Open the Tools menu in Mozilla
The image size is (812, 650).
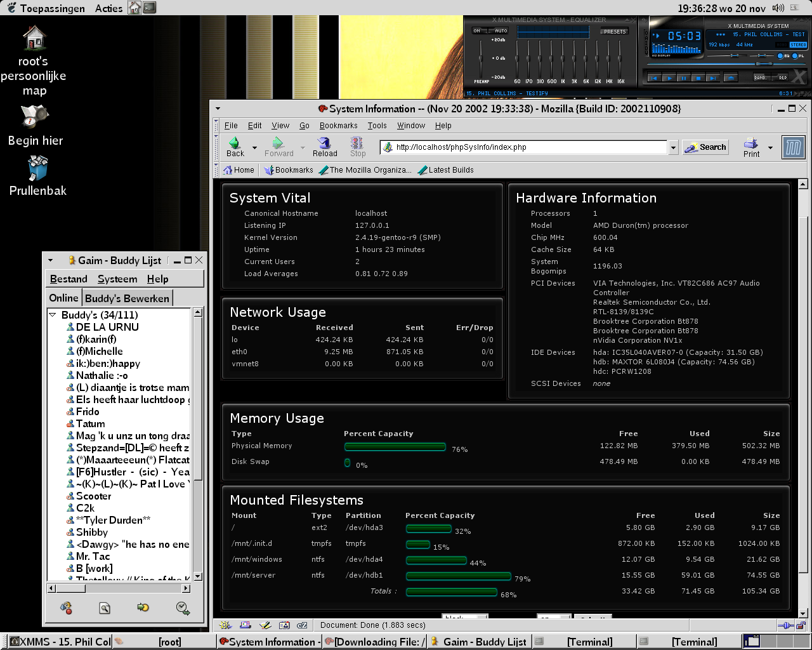(x=377, y=126)
